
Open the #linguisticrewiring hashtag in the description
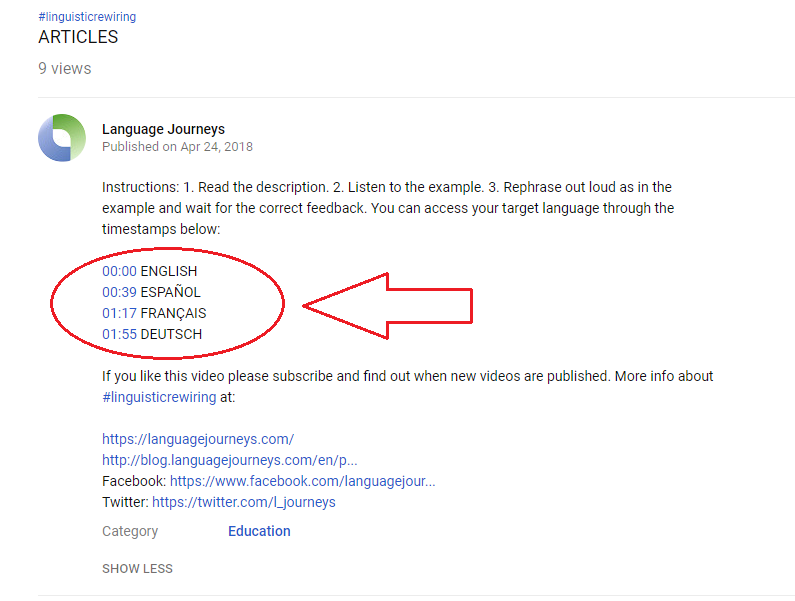159,397
